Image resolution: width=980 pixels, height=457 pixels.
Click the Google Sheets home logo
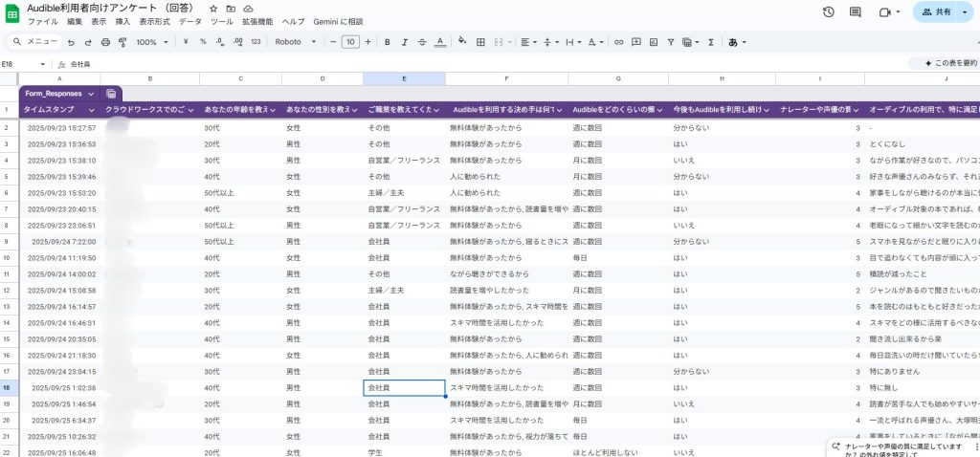(x=12, y=13)
